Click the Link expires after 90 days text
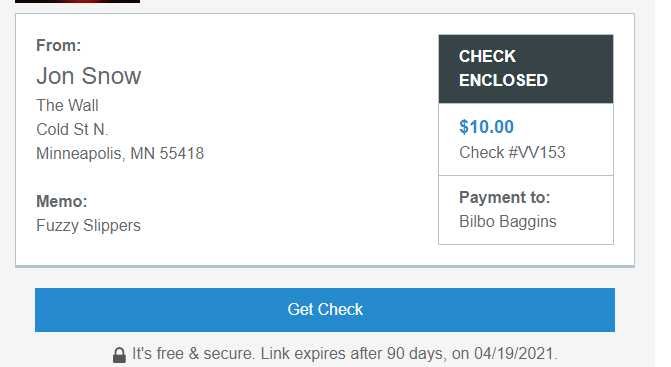This screenshot has width=671, height=367. click(x=352, y=354)
